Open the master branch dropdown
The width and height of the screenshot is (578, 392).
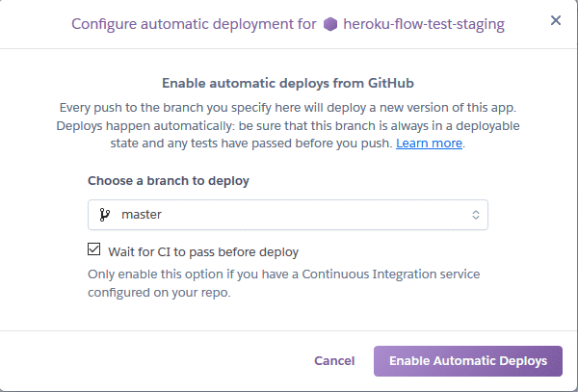tap(287, 215)
